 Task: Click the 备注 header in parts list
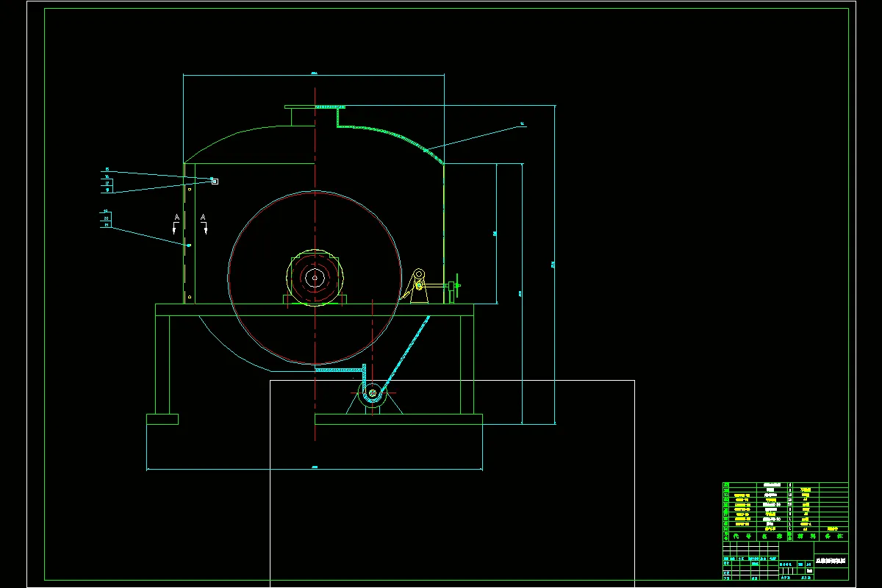click(834, 537)
